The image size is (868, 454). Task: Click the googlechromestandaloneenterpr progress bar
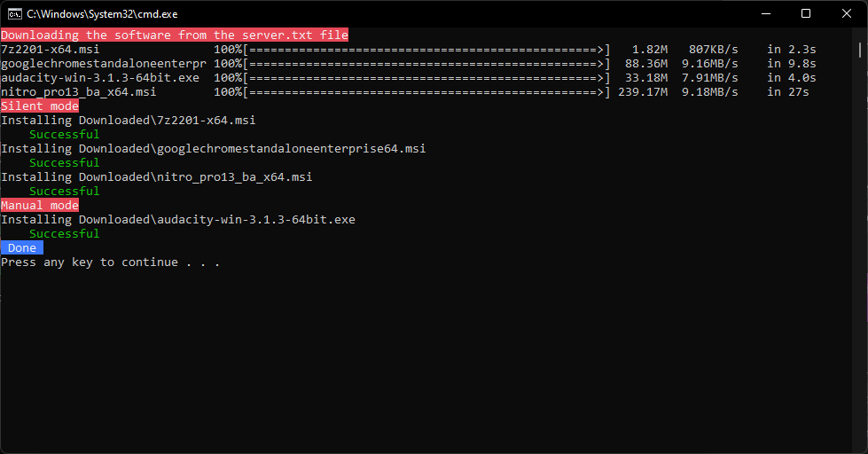click(426, 64)
